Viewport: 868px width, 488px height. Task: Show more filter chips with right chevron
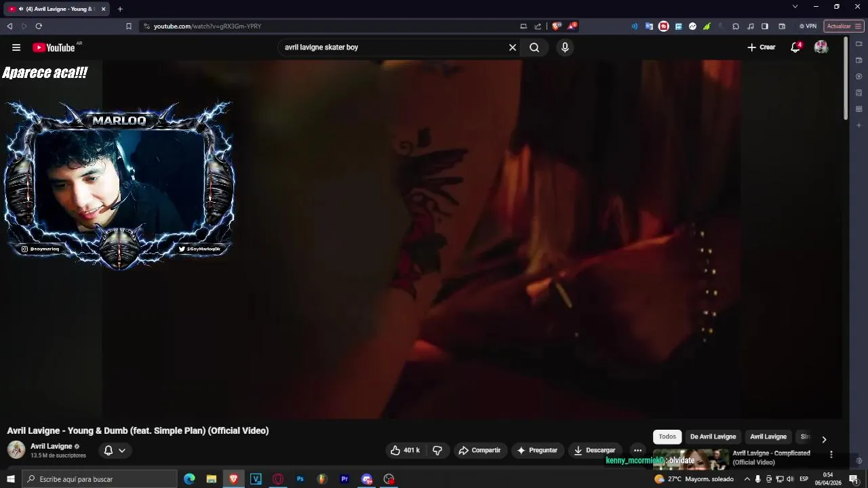tap(824, 439)
